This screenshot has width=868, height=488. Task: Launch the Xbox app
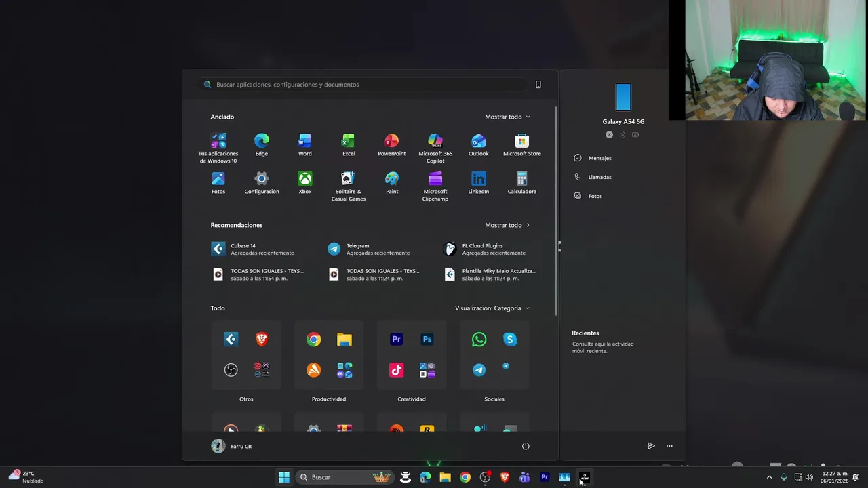[x=305, y=183]
